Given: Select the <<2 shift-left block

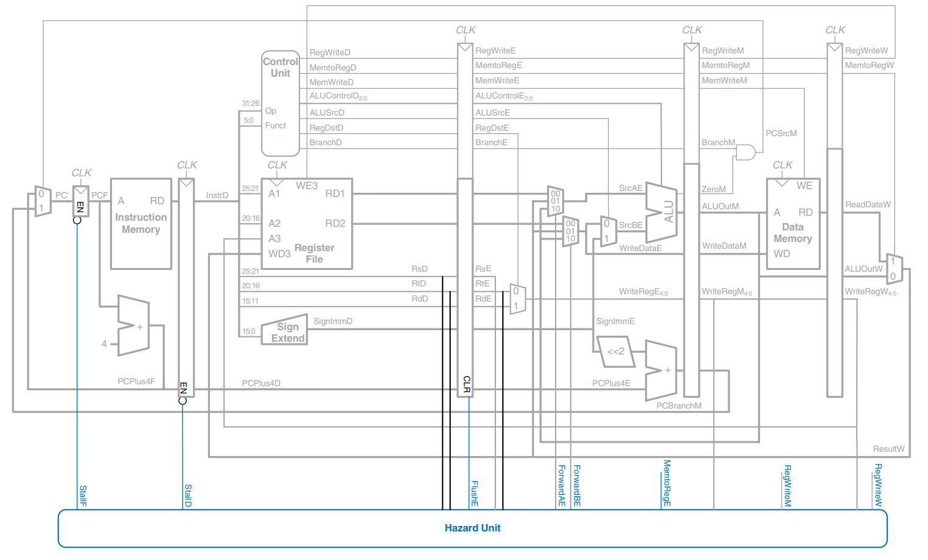Looking at the screenshot, I should pos(616,352).
